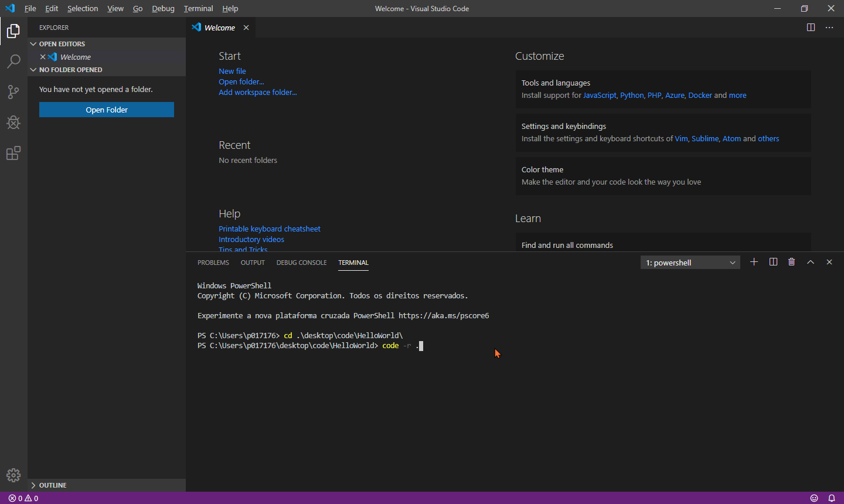Screen dimensions: 844x504
Task: Close Welcome in Open Editors list
Action: click(43, 57)
